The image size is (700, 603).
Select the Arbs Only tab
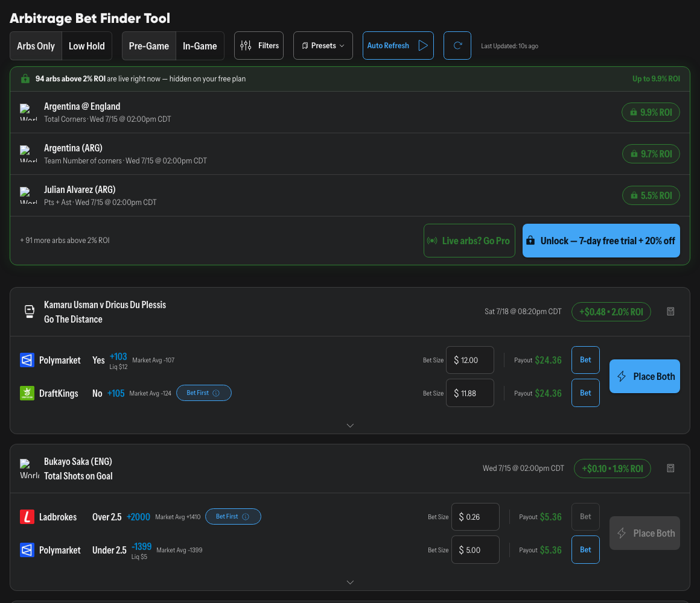coord(36,46)
